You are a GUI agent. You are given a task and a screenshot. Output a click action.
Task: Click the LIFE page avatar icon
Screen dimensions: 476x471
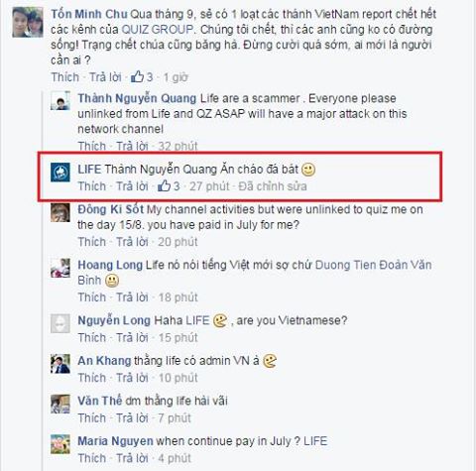coord(60,173)
